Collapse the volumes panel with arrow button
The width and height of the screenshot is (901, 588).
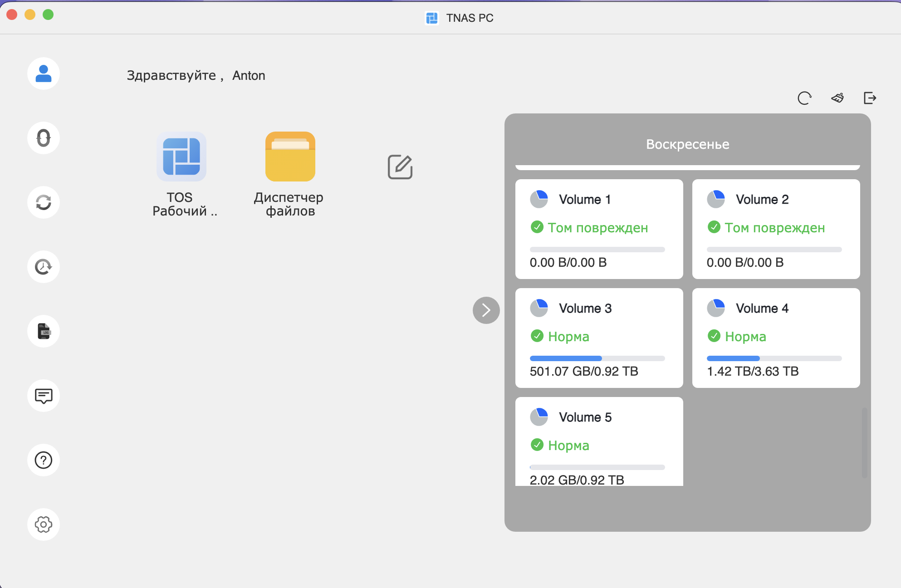[x=486, y=310]
